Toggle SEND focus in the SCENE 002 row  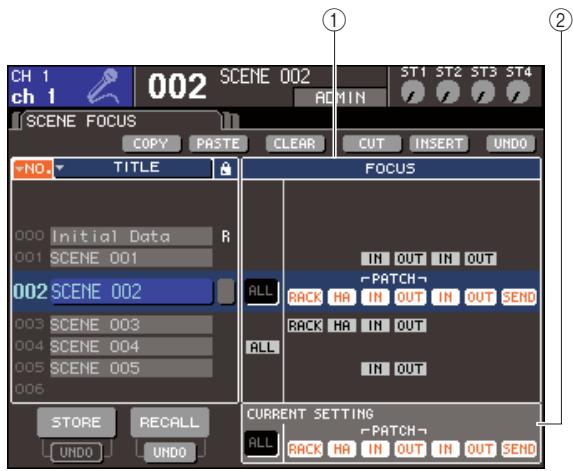pos(519,297)
